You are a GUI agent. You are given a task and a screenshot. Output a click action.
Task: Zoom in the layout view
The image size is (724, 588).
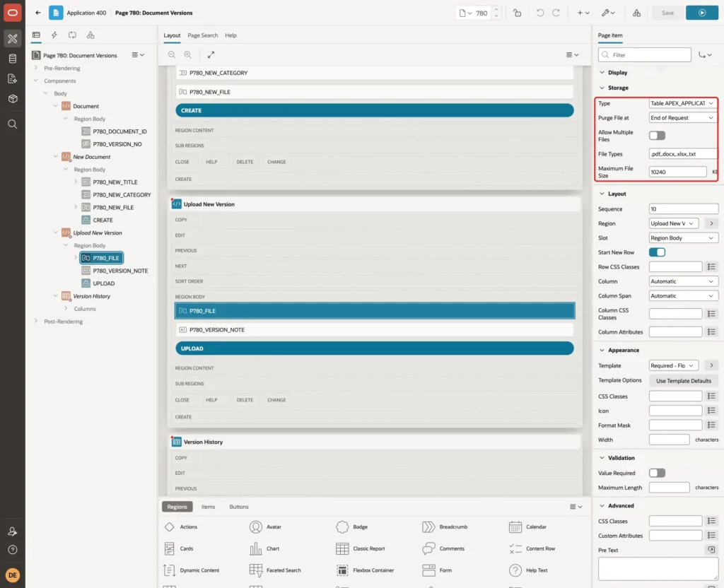(188, 54)
